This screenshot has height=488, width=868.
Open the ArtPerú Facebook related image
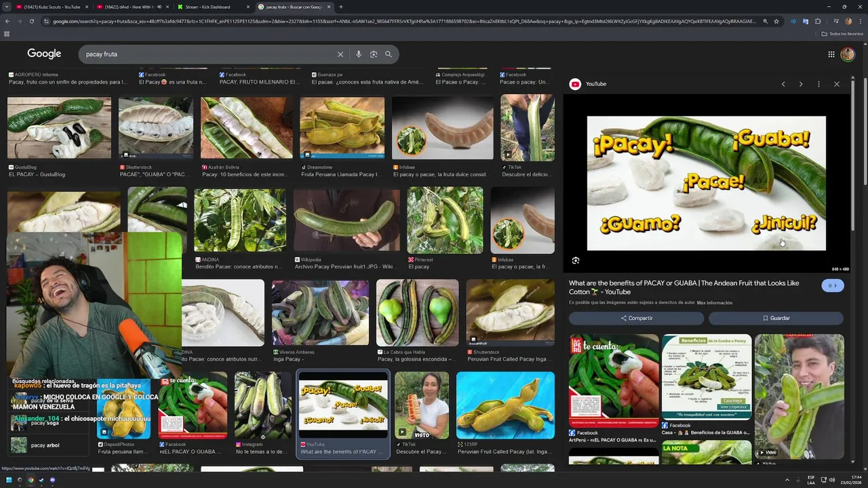(x=614, y=380)
